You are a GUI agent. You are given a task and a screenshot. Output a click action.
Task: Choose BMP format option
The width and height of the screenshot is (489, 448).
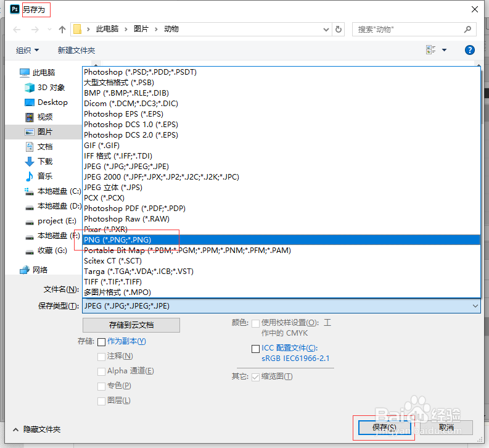[281, 93]
